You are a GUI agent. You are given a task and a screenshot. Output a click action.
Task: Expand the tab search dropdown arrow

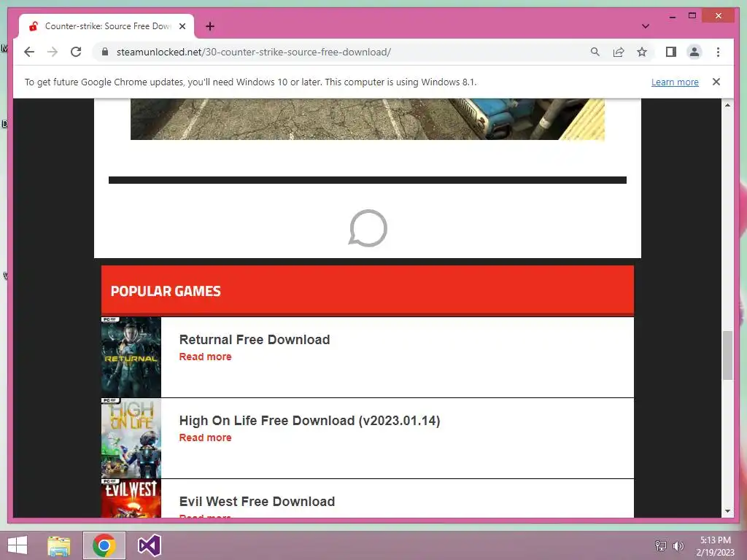(646, 26)
